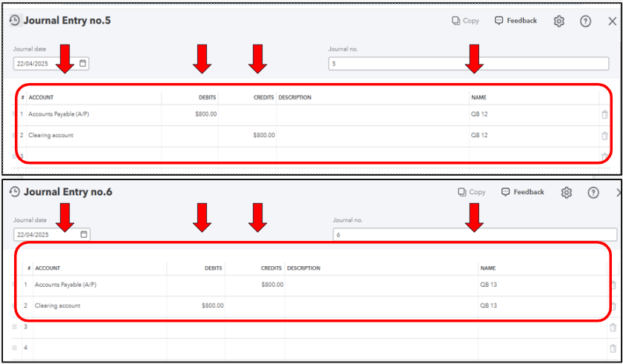Open settings gear in Journal Entry no.5
Image resolution: width=623 pixels, height=364 pixels.
click(x=559, y=21)
